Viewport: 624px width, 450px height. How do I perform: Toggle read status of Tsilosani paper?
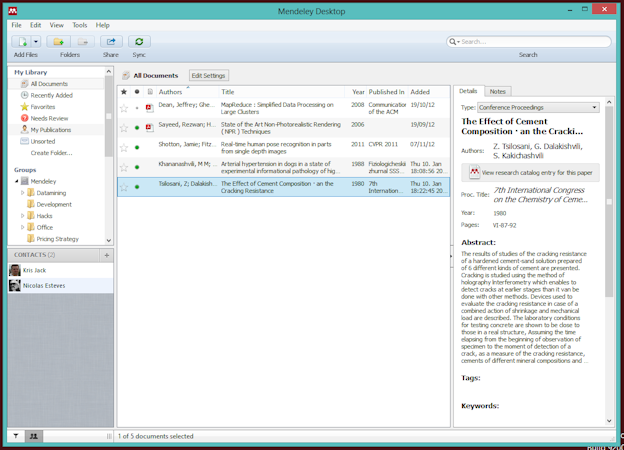tap(137, 187)
